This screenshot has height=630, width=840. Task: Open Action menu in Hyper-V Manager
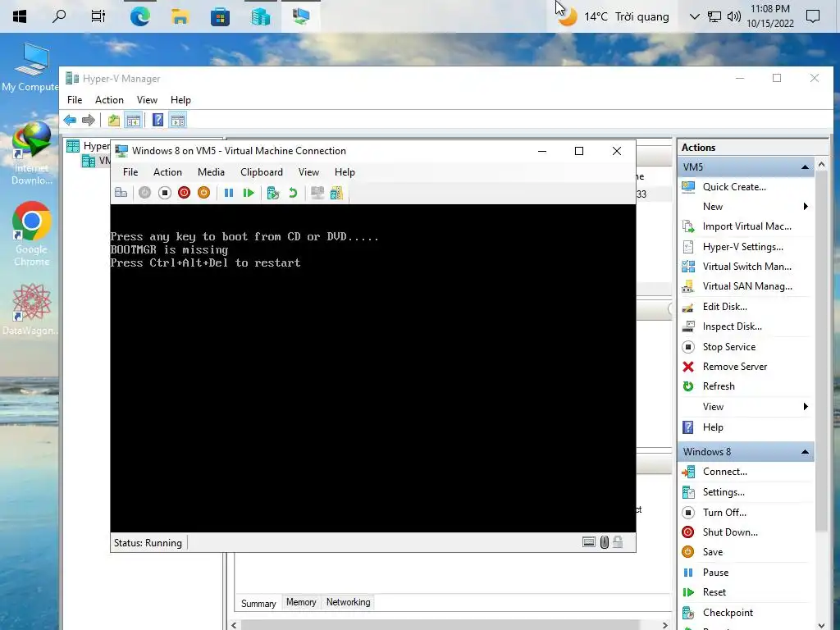pos(109,100)
